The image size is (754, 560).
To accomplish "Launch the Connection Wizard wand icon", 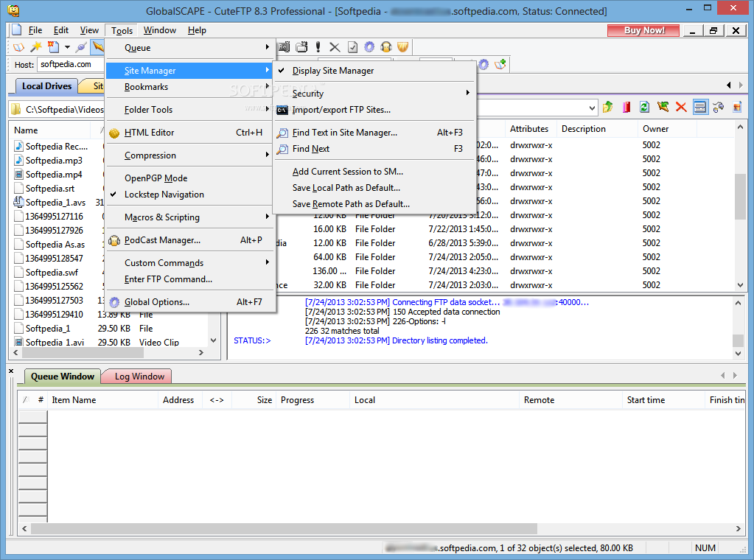I will click(x=36, y=47).
